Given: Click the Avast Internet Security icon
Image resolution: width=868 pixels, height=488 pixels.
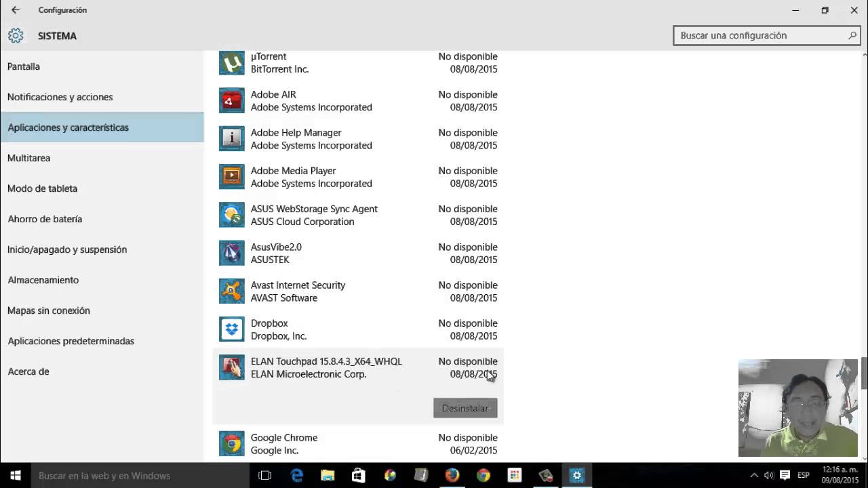Looking at the screenshot, I should 232,291.
